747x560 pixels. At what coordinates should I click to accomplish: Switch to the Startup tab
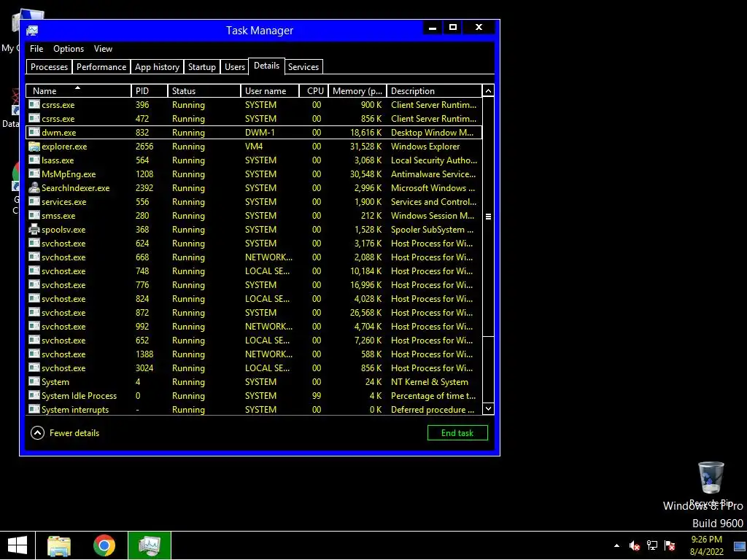click(x=202, y=66)
